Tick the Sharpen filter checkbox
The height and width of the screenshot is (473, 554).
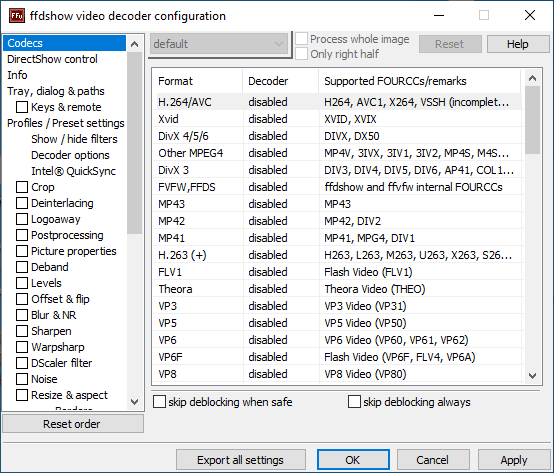point(22,331)
